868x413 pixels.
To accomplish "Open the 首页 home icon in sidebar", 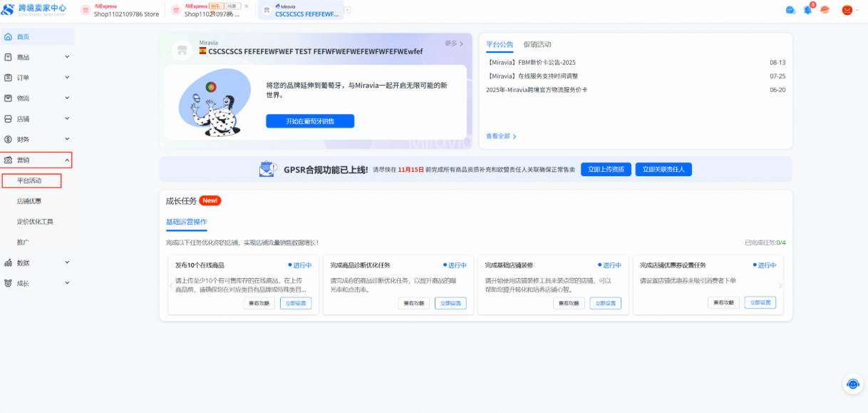I will click(11, 36).
